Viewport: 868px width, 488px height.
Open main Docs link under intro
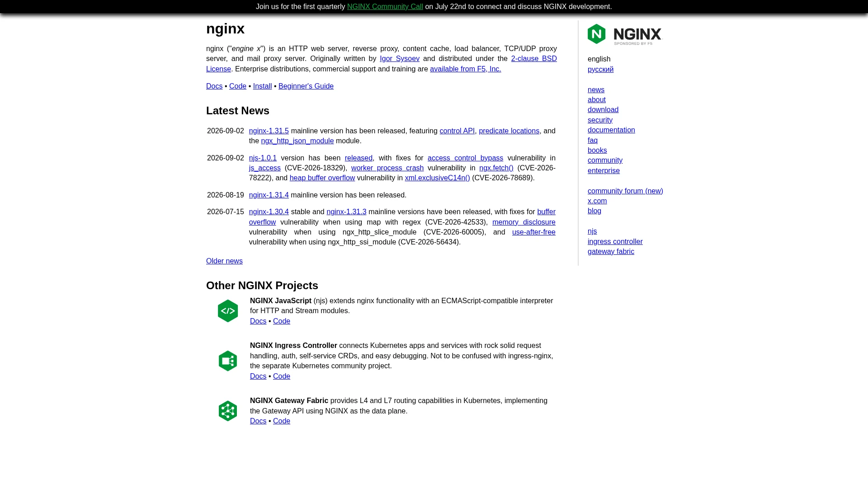coord(214,86)
